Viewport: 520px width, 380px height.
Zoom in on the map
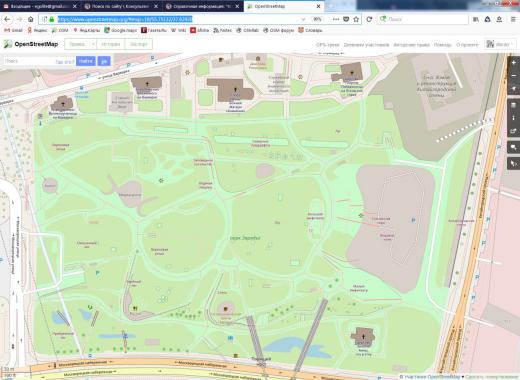[x=514, y=63]
